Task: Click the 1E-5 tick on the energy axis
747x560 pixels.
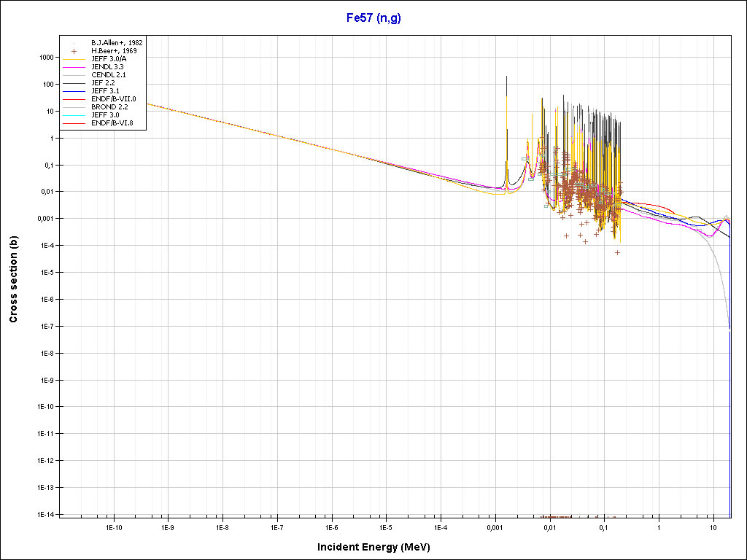Action: click(386, 526)
